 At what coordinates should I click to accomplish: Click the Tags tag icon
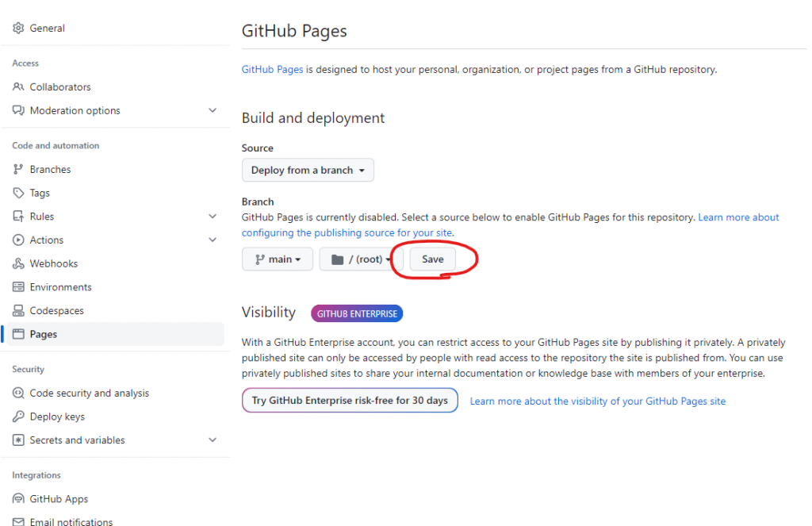click(x=18, y=193)
